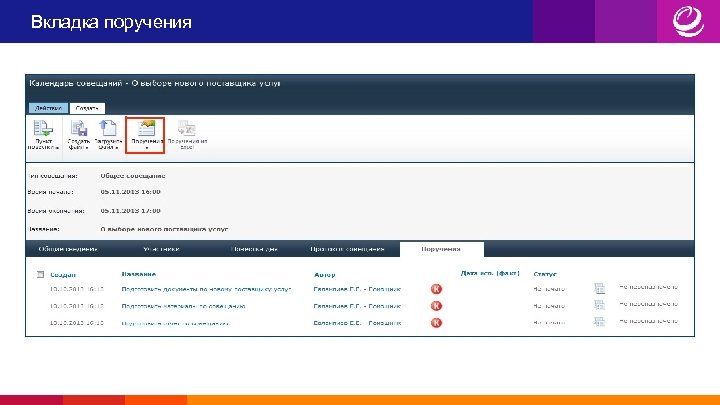Click creation date in first task row
Image resolution: width=720 pixels, height=405 pixels.
coord(77,289)
